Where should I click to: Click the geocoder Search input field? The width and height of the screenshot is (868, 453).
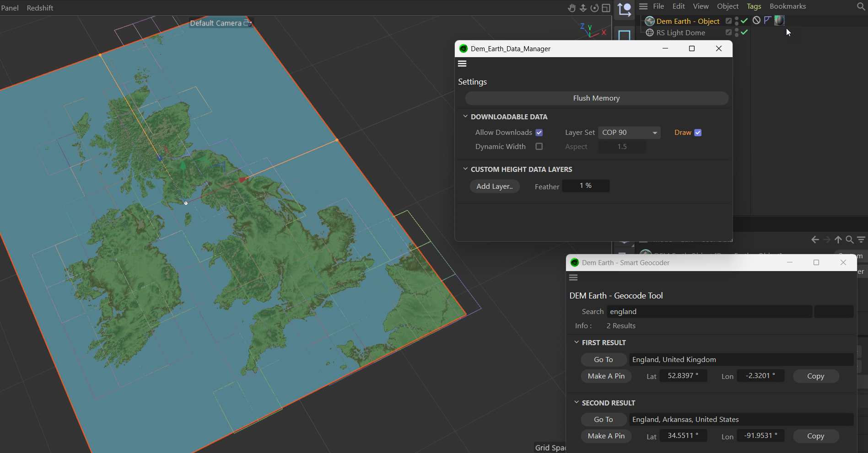click(709, 312)
